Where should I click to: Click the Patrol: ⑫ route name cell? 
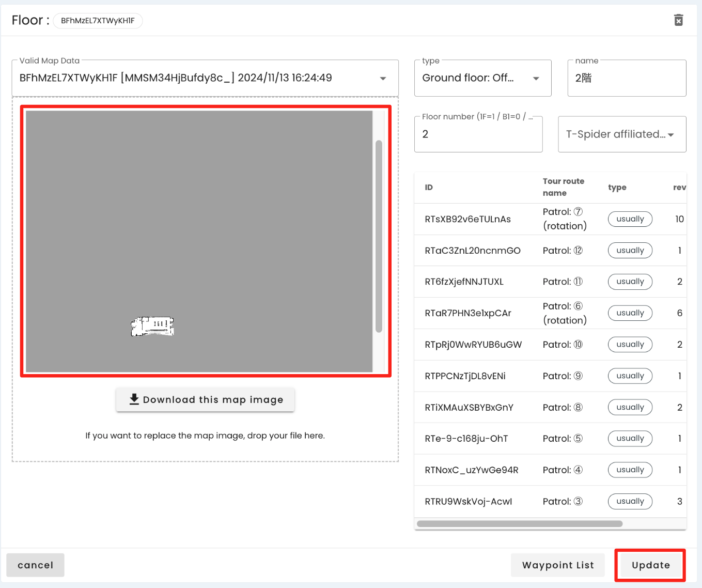click(x=563, y=251)
